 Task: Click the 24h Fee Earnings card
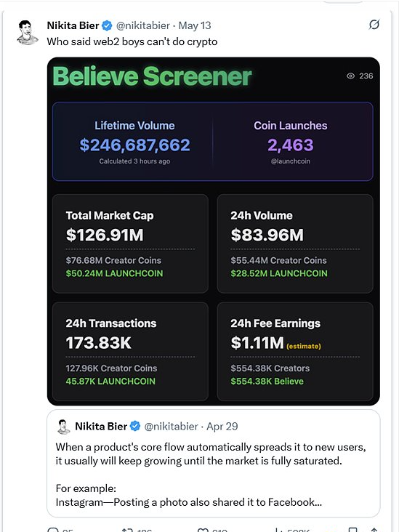click(295, 351)
